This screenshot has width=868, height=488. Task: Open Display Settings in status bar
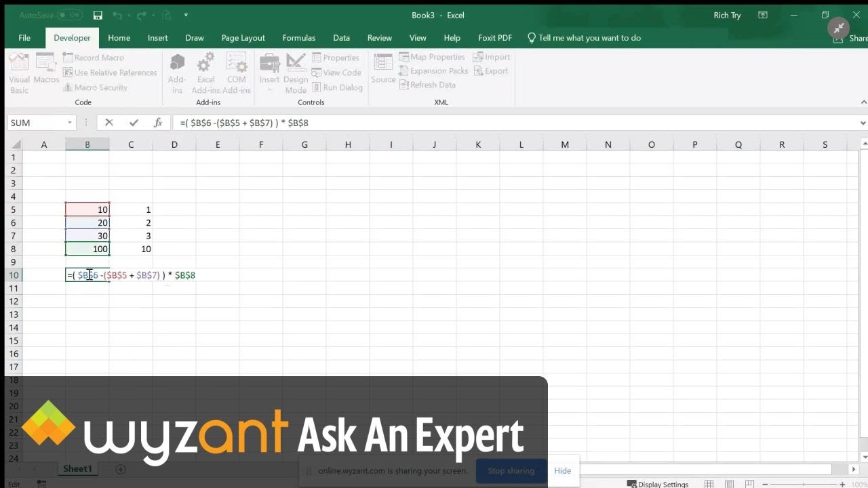658,484
